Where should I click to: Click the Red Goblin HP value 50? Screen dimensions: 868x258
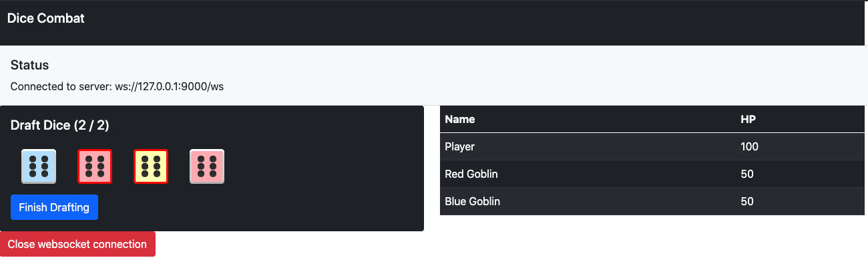747,174
